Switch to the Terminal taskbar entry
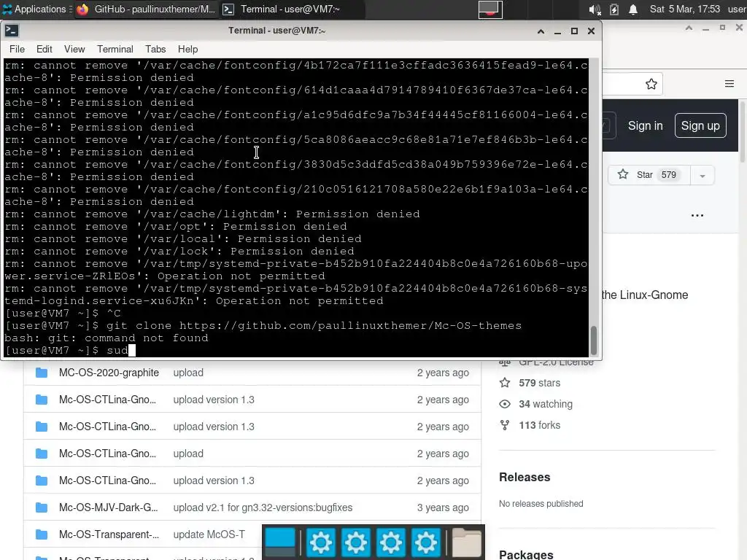Screen dimensions: 747x560 coord(292,9)
